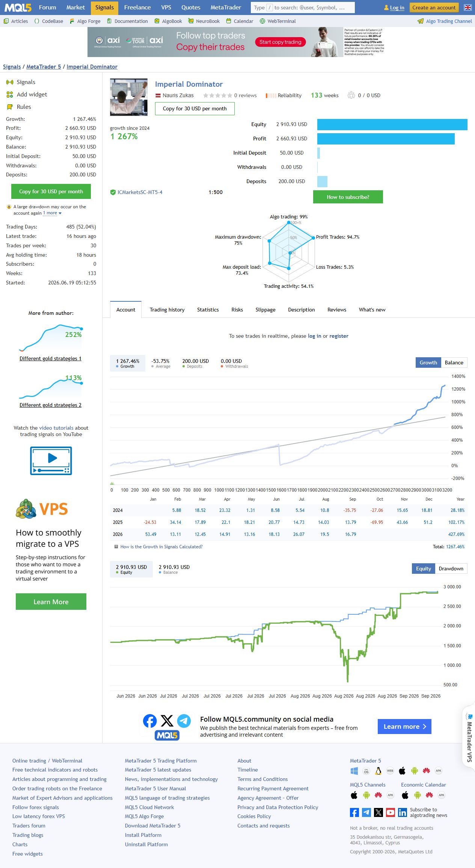Click the 'Log in' link in header
This screenshot has width=475, height=868.
point(397,8)
